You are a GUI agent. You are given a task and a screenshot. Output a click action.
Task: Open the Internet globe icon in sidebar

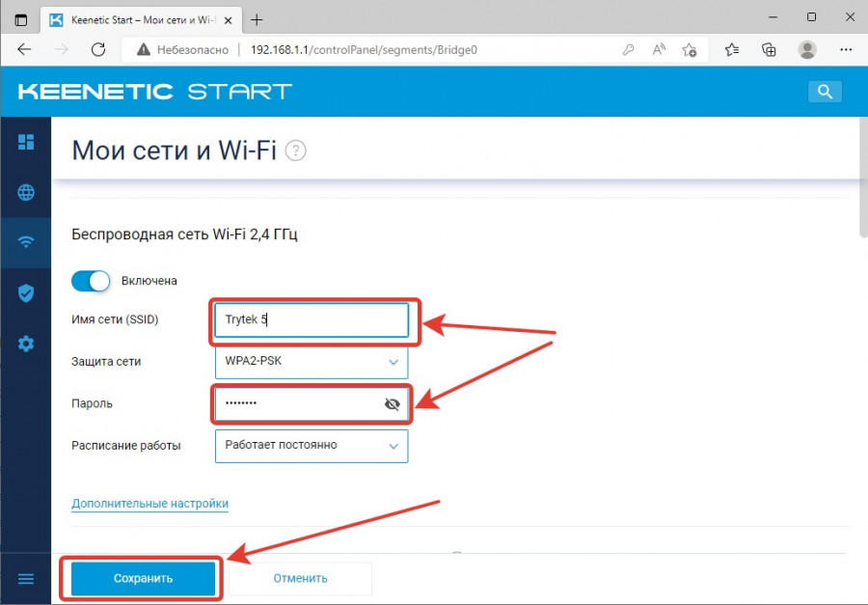click(x=26, y=193)
